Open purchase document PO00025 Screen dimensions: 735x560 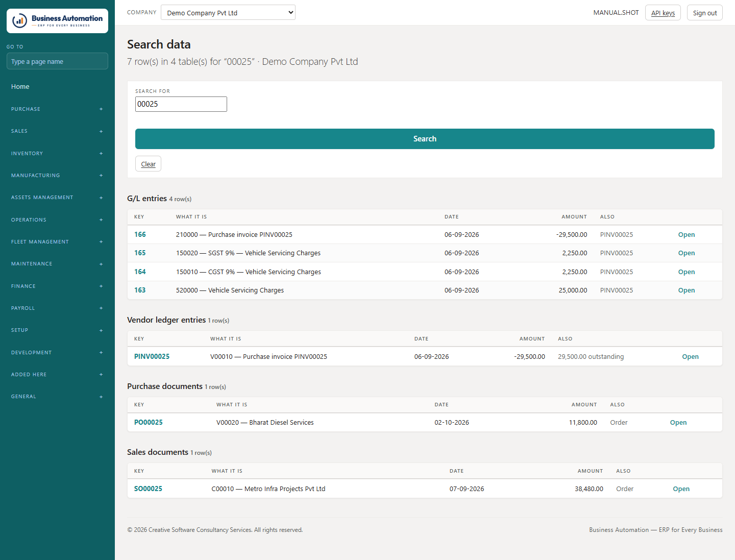pyautogui.click(x=149, y=422)
